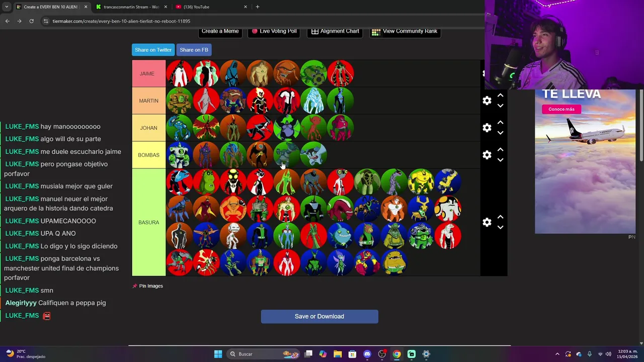Image resolution: width=644 pixels, height=362 pixels.
Task: Open JOHAN row settings gear
Action: 487,128
